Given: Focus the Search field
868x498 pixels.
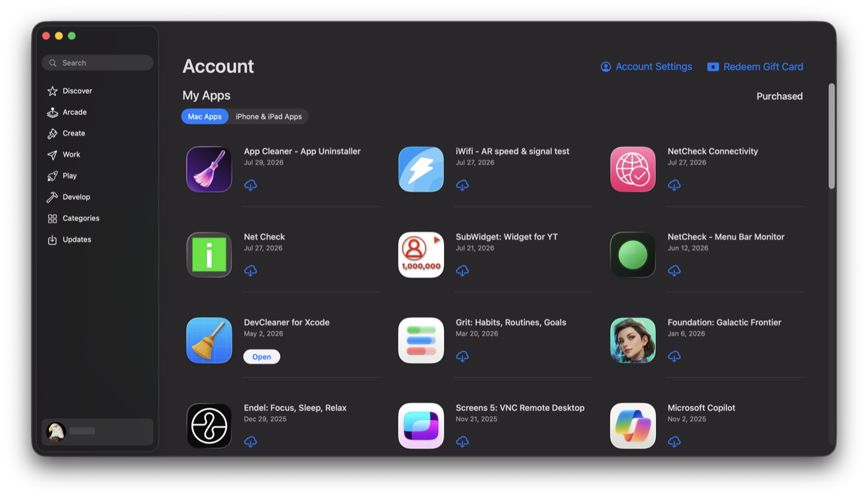Looking at the screenshot, I should tap(97, 63).
